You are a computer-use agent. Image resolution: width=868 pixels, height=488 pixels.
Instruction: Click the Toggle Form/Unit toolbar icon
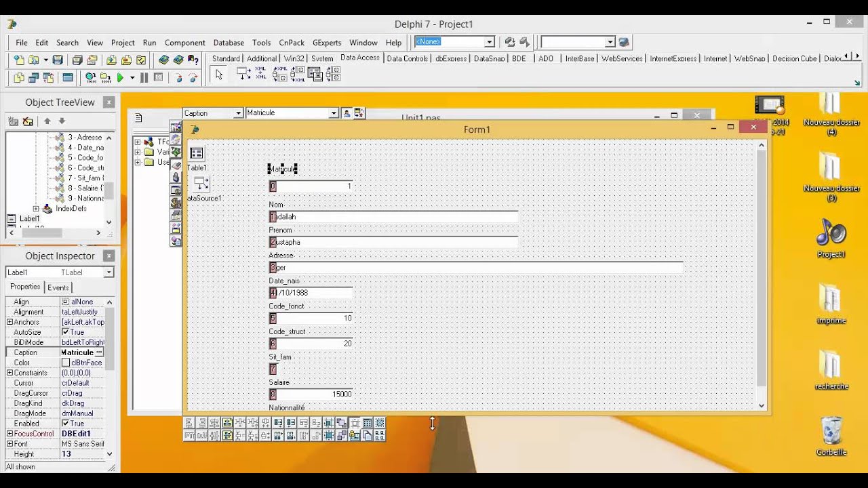click(48, 78)
